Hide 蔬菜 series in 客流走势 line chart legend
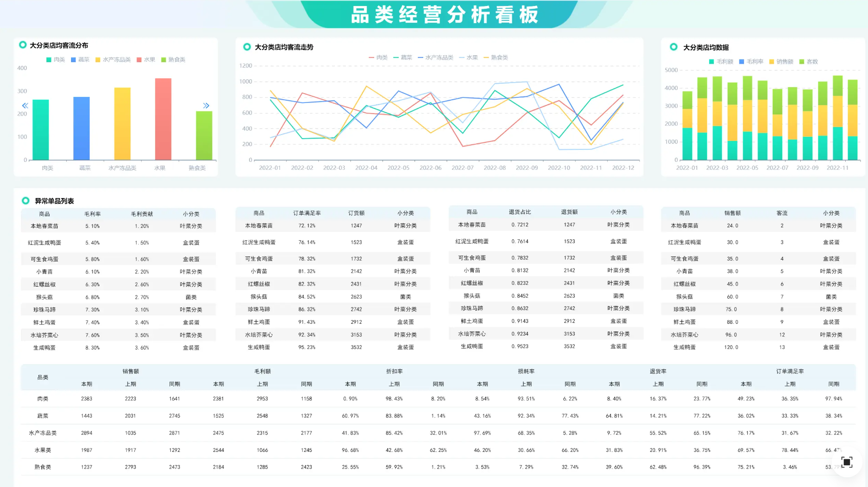This screenshot has width=868, height=487. pos(403,58)
